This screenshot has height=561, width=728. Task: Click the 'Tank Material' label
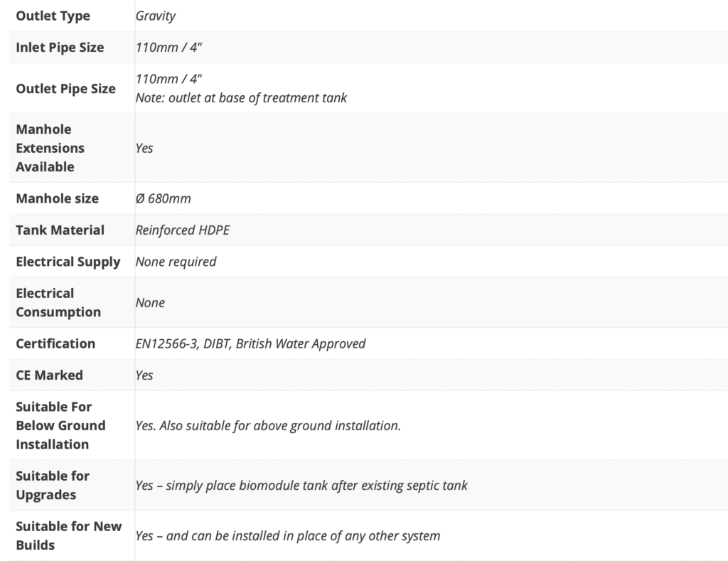click(60, 230)
